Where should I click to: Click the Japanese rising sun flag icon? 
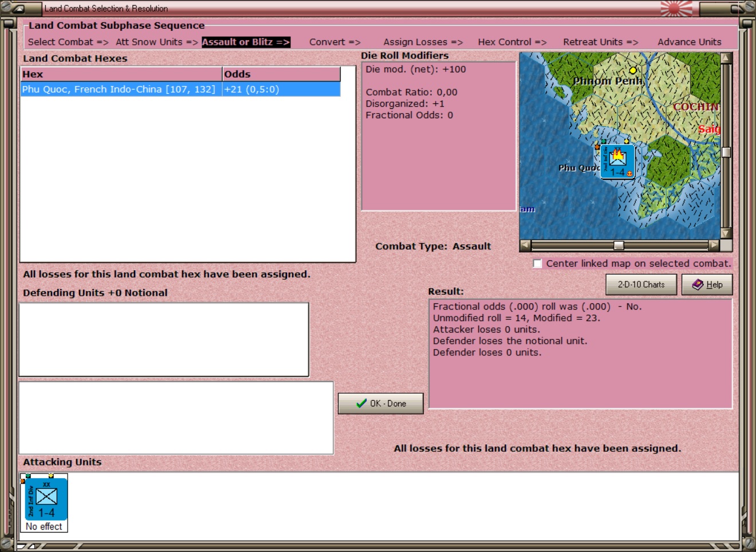point(676,8)
